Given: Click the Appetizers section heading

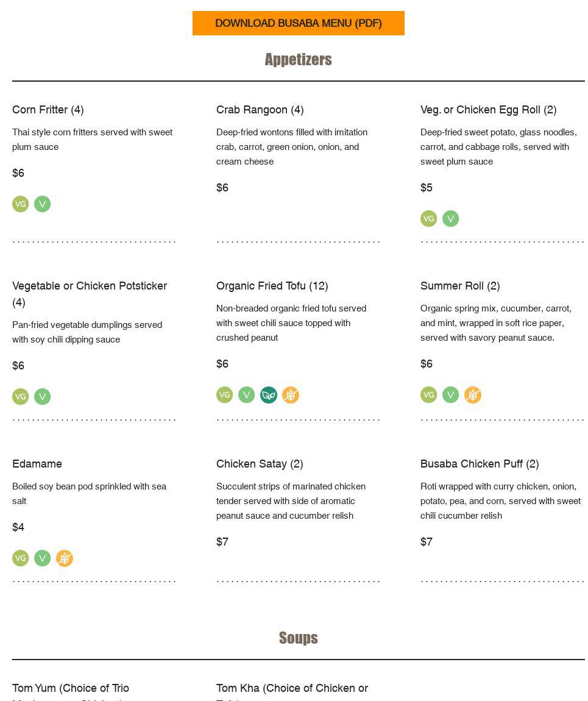Looking at the screenshot, I should click(x=298, y=60).
